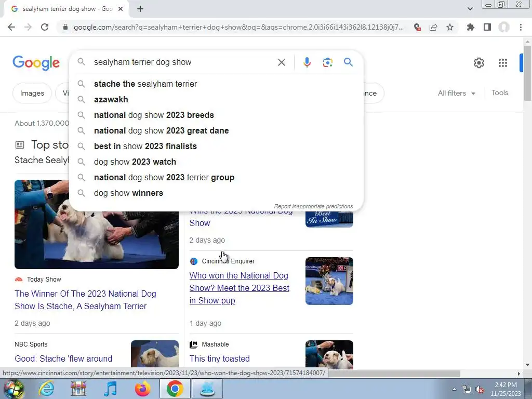Click the view site information lock icon
This screenshot has height=399, width=532.
click(65, 27)
